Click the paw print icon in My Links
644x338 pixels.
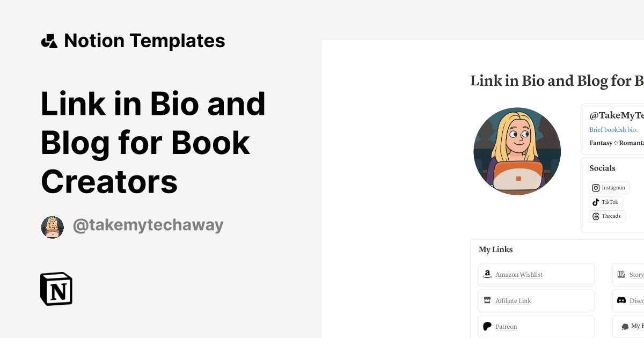click(625, 326)
